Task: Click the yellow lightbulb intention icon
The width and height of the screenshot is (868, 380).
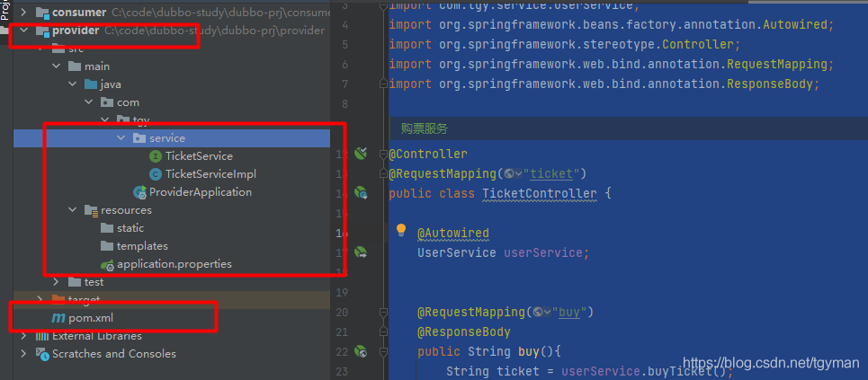Action: [401, 231]
